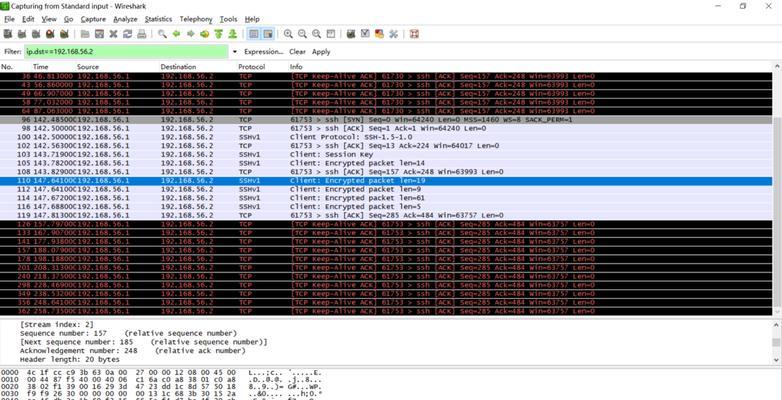Open the Go menu

pos(68,19)
